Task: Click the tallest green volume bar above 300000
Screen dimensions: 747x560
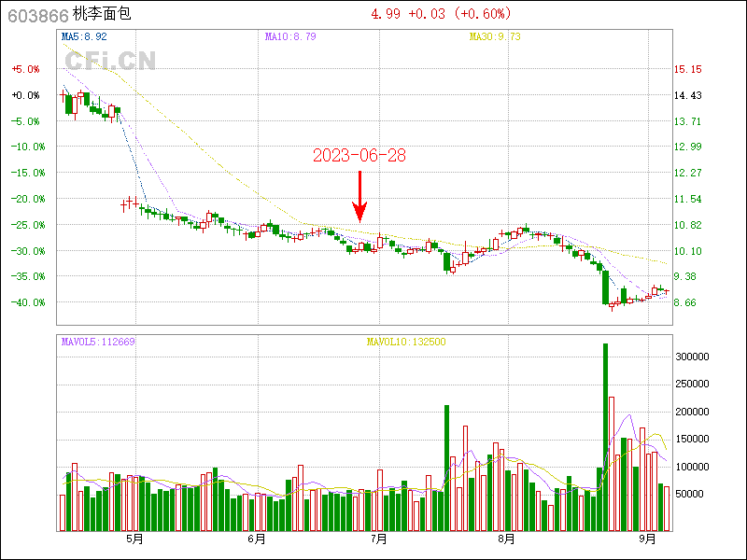Action: 605,437
